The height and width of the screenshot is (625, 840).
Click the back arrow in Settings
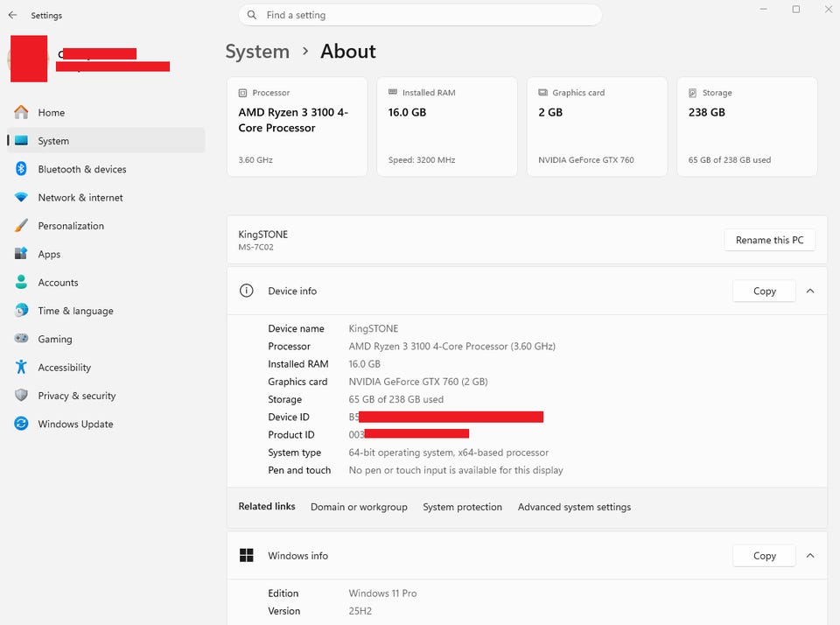point(13,15)
